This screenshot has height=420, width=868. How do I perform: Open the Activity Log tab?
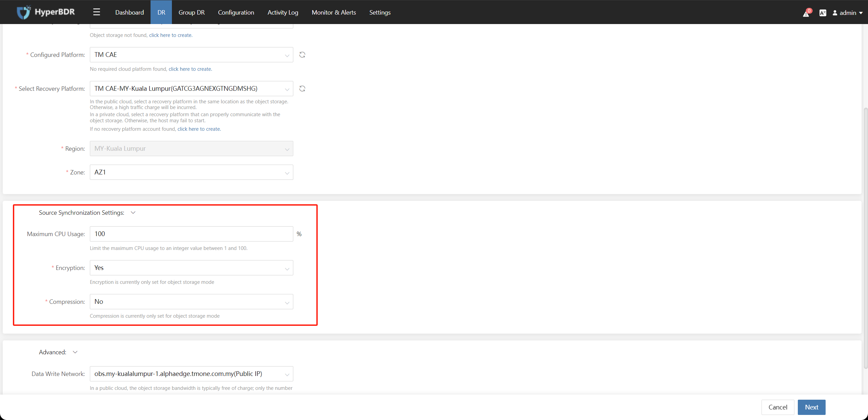(x=283, y=12)
